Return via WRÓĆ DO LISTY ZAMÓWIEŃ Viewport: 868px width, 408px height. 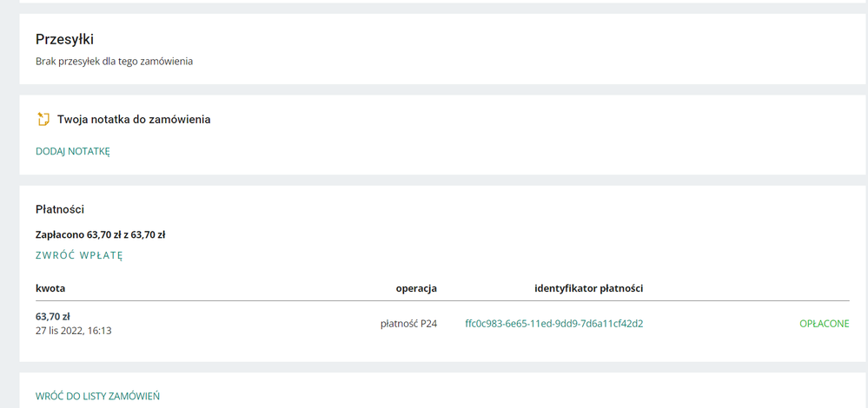pos(97,396)
